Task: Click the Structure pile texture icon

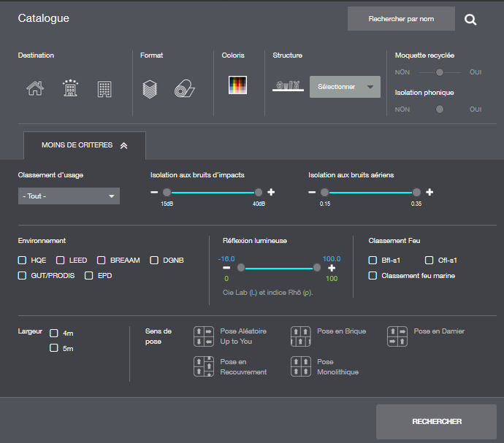Action: [x=288, y=86]
